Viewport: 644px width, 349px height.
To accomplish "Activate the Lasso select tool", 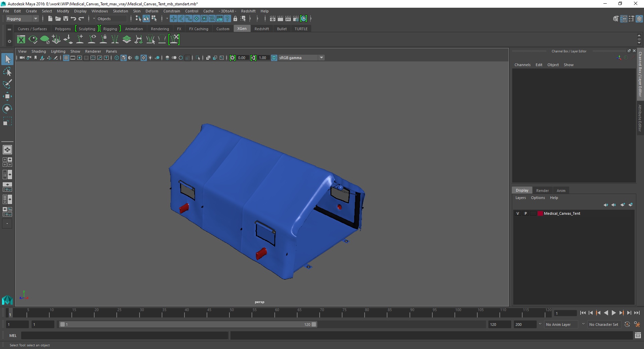I will (x=7, y=71).
